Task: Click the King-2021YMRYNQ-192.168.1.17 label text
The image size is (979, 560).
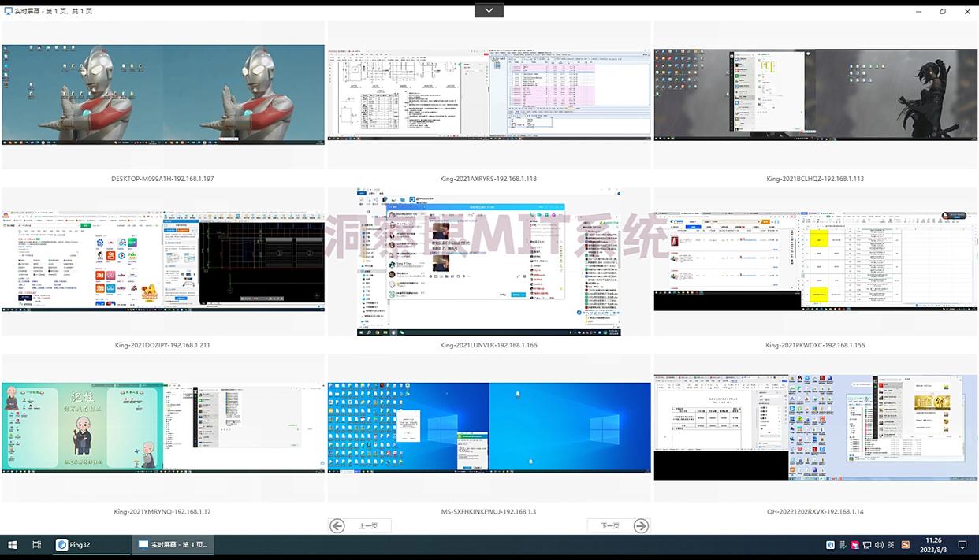Action: 162,512
